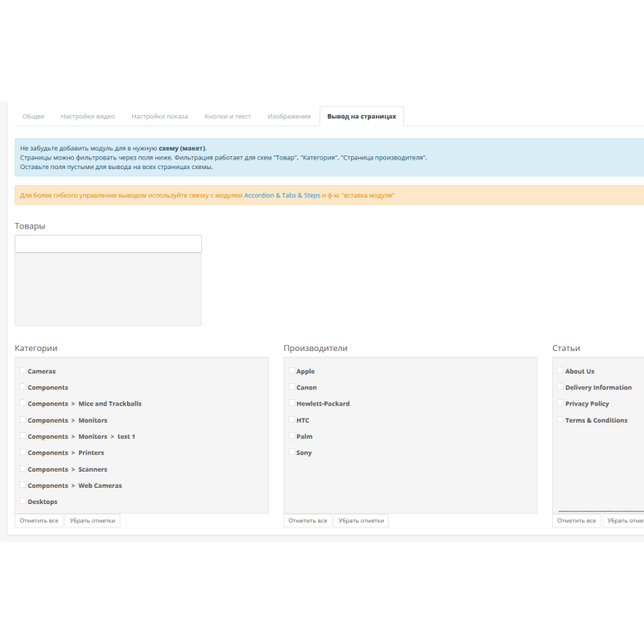This screenshot has width=644, height=644.
Task: Click the horizontal scrollbar in Статьи list
Action: (600, 511)
